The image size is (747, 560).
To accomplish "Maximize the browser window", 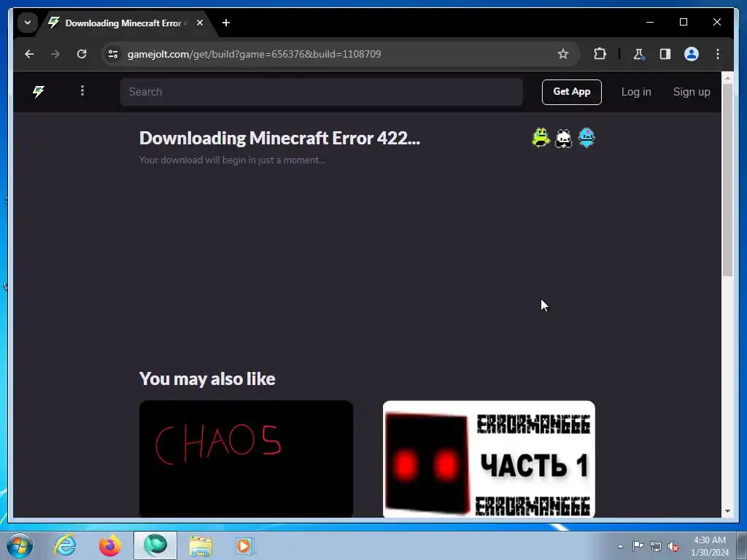I will (683, 22).
